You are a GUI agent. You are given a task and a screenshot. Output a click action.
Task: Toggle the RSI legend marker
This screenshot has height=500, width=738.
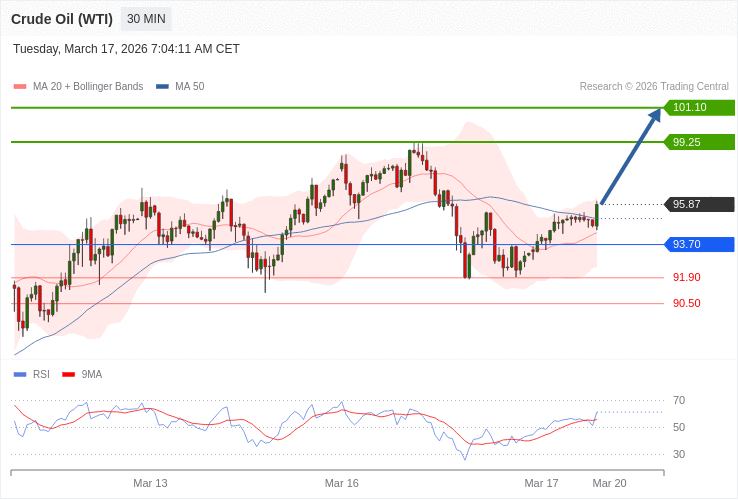[x=20, y=375]
